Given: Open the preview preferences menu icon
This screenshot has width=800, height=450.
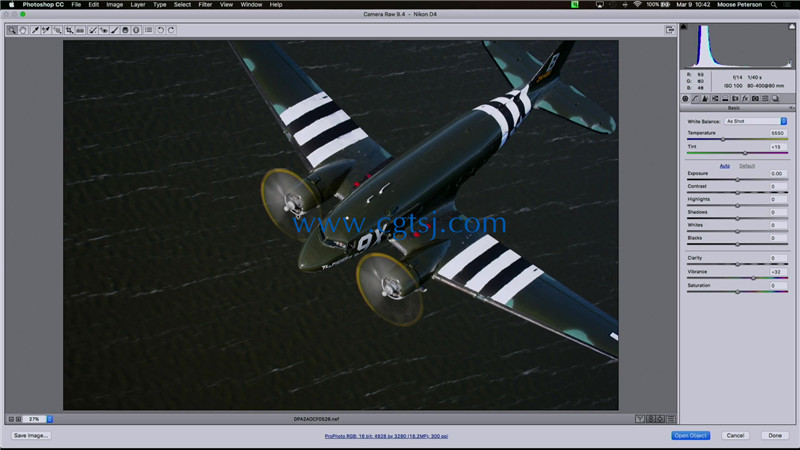Looking at the screenshot, I should point(671,419).
